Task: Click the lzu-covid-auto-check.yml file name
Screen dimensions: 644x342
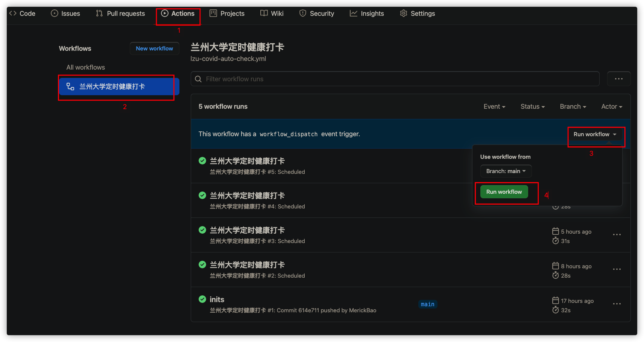Action: pyautogui.click(x=228, y=59)
